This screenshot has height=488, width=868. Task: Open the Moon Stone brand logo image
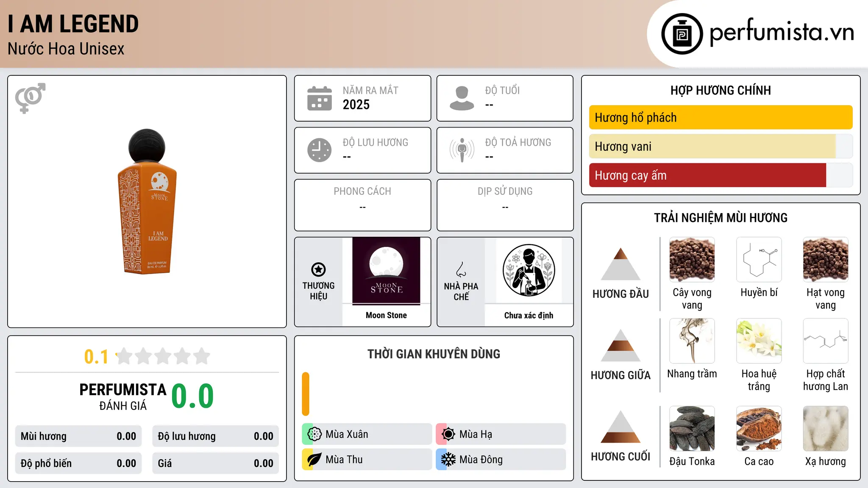click(x=386, y=271)
